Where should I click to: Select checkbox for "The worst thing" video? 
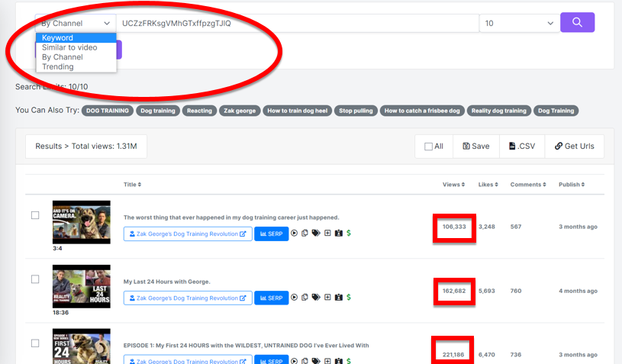pyautogui.click(x=35, y=215)
